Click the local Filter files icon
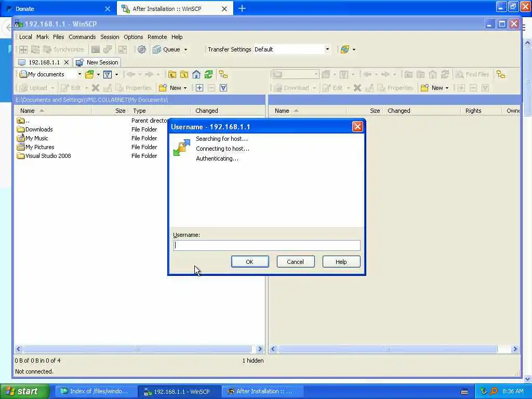 (107, 74)
